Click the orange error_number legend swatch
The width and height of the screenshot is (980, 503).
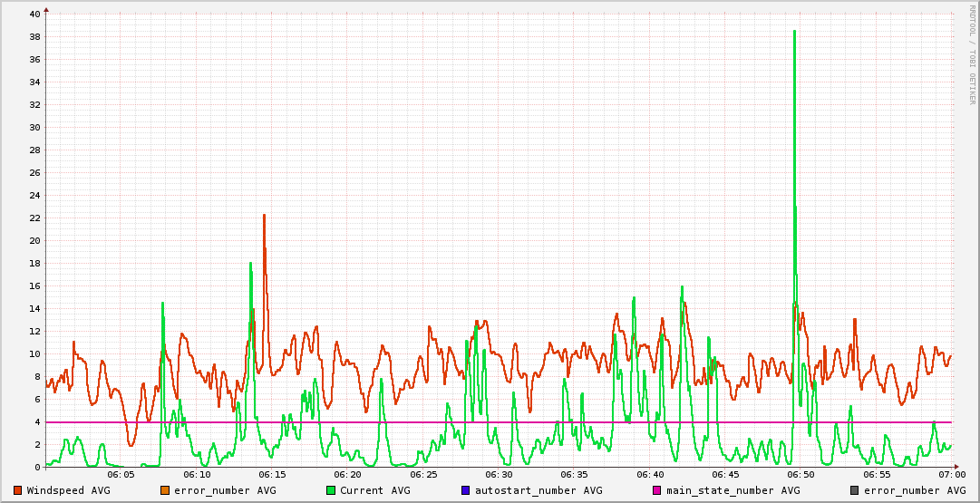click(165, 490)
